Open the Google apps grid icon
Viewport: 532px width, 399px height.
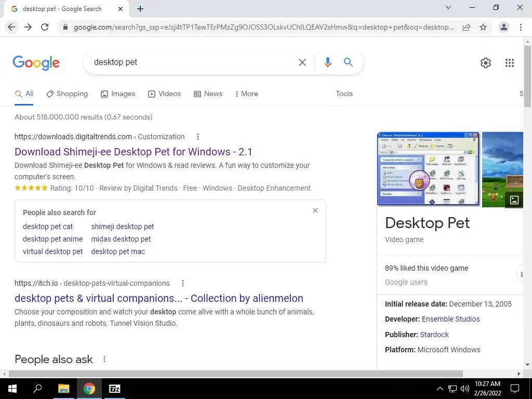point(510,63)
